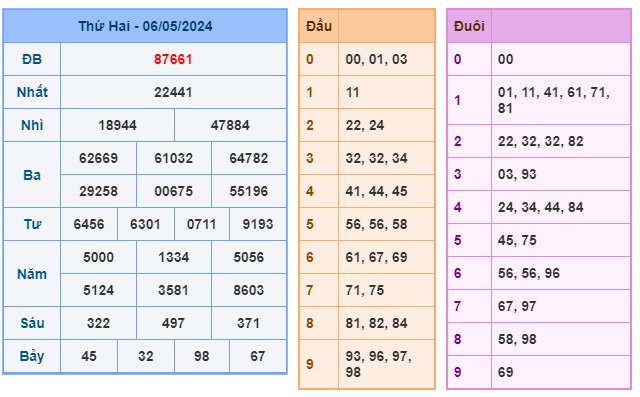640x397 pixels.
Task: Click Đuôi row 6 values 56, 56, 96
Action: (x=529, y=273)
